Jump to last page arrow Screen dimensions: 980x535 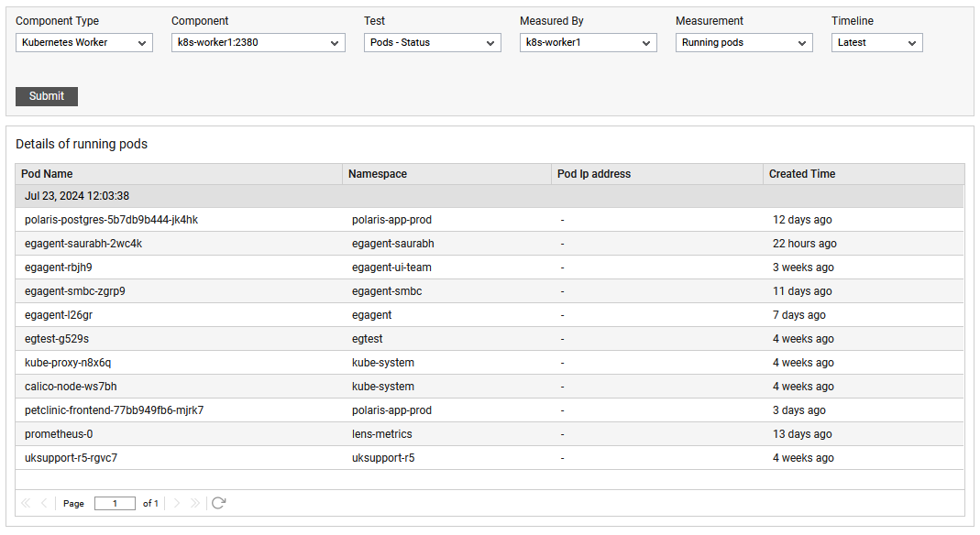tap(195, 503)
